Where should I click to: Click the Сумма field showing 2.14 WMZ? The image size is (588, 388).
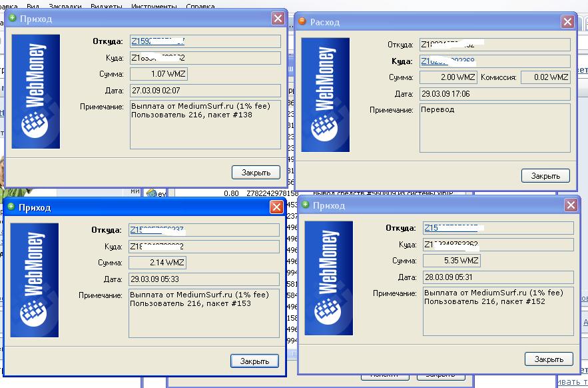point(158,263)
